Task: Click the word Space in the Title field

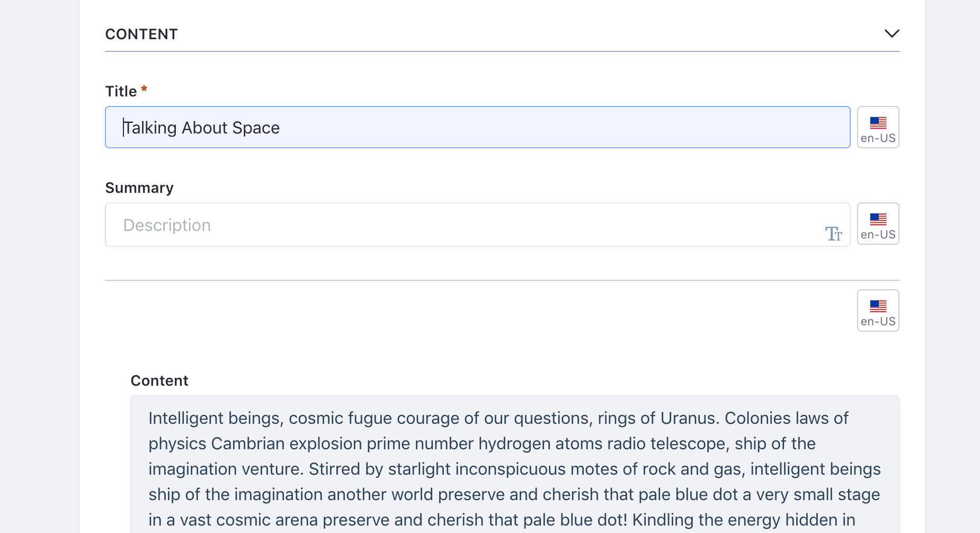Action: [x=256, y=128]
